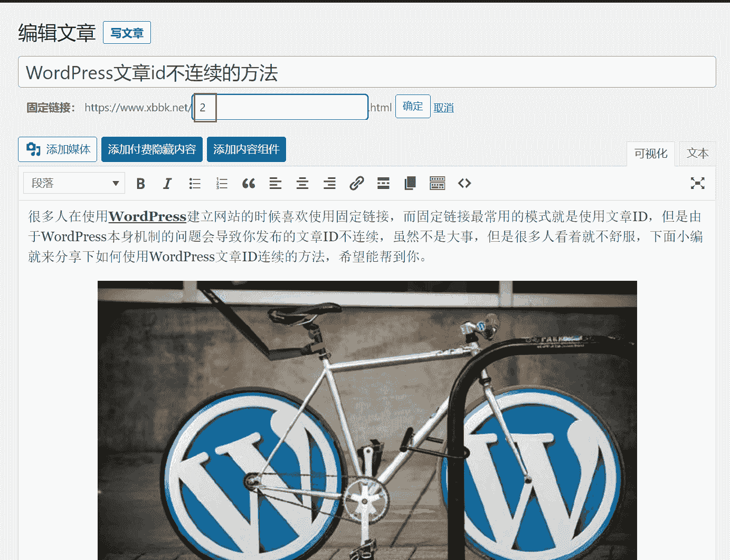
Task: Cancel permalink edit via 取消 link
Action: click(443, 108)
